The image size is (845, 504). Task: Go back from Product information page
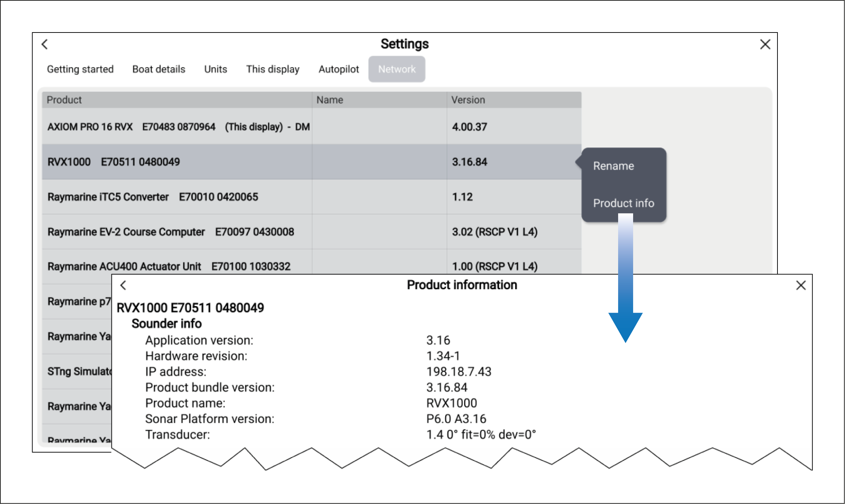pyautogui.click(x=123, y=285)
